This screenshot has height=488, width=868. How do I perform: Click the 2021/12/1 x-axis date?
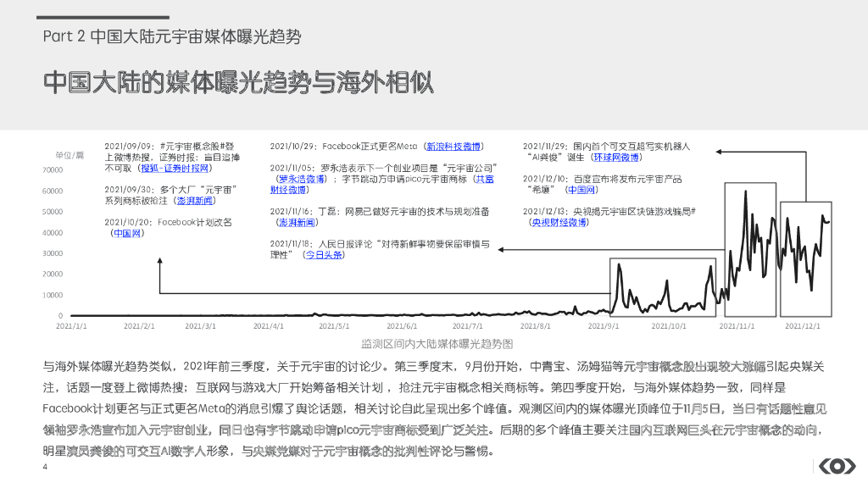point(803,326)
